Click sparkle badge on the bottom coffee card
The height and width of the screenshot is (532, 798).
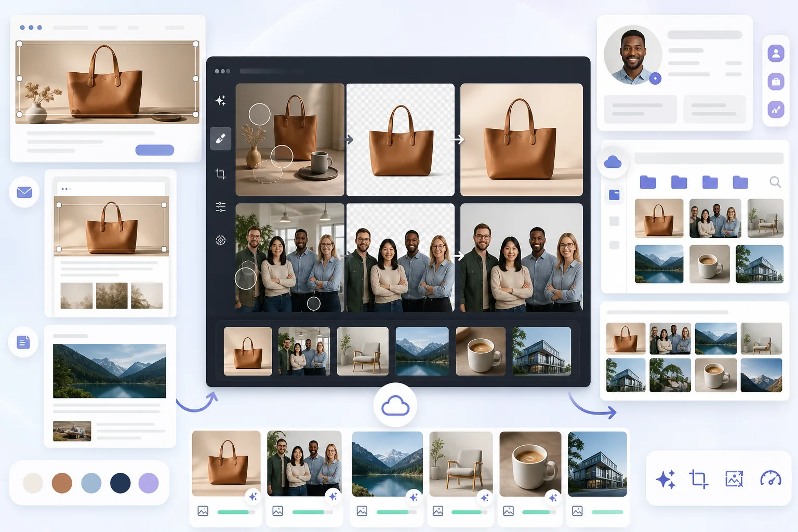553,498
